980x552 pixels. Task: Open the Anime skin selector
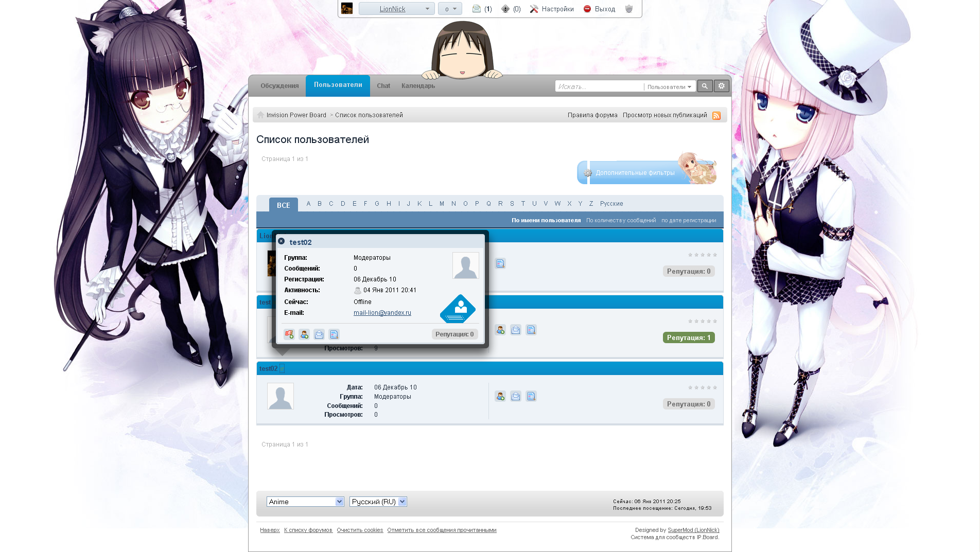click(x=305, y=502)
